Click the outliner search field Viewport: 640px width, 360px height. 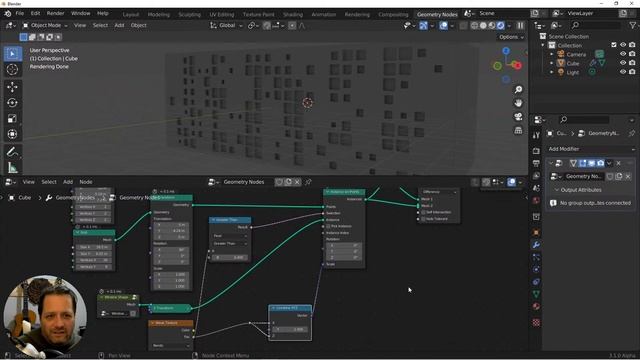tap(595, 25)
